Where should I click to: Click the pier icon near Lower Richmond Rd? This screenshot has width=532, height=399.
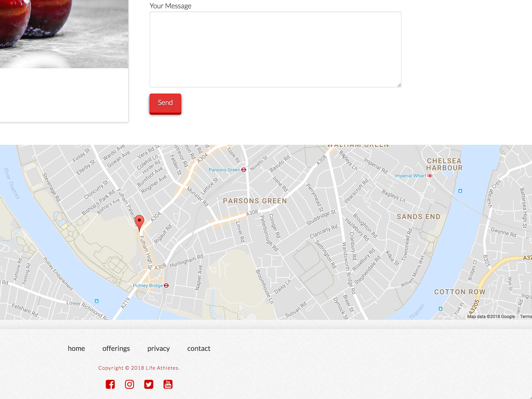(x=97, y=301)
